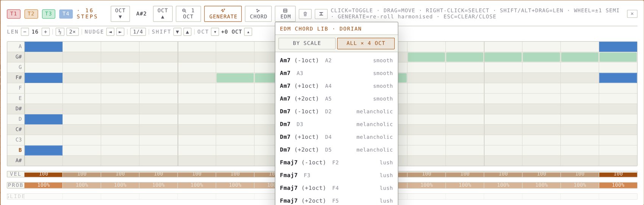Nudge notes right with ► arrow

pyautogui.click(x=120, y=32)
